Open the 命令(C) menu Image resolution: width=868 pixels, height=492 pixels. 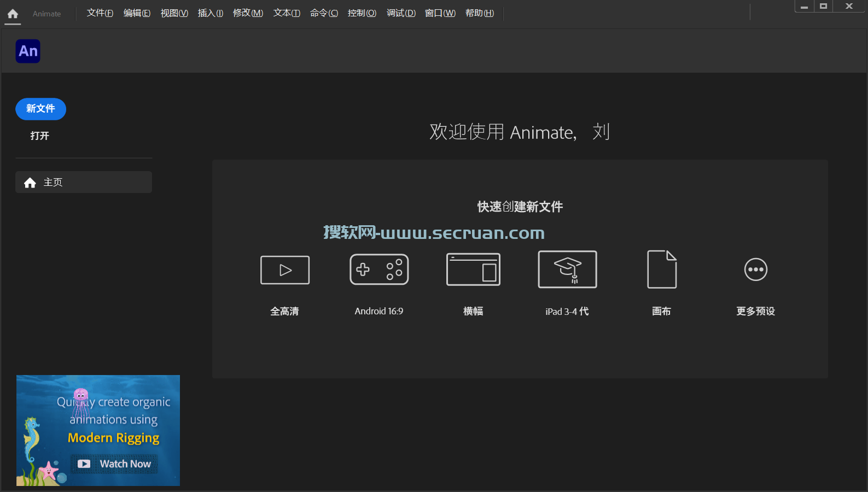(324, 13)
